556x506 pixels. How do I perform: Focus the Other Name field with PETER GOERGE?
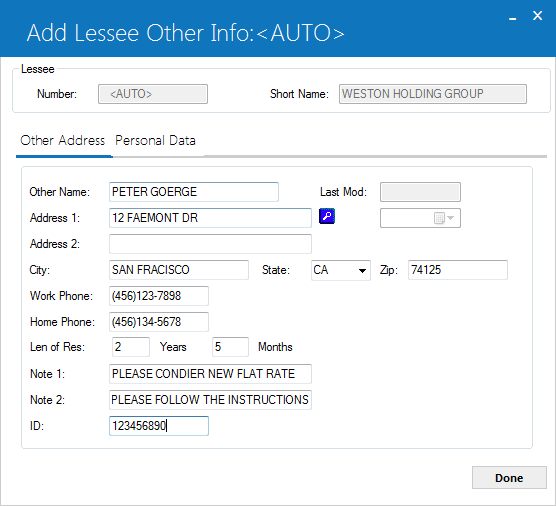click(194, 192)
